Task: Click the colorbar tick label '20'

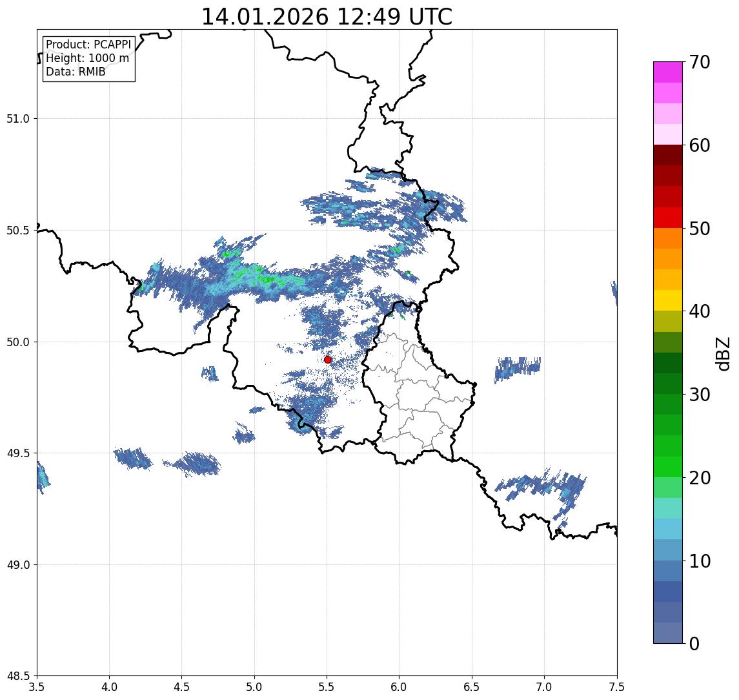Action: point(700,478)
